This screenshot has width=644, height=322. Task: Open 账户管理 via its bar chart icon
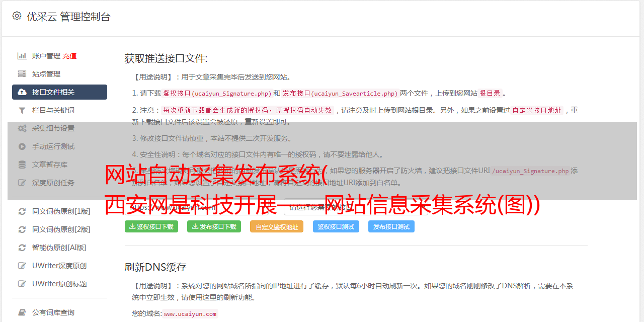[x=22, y=56]
